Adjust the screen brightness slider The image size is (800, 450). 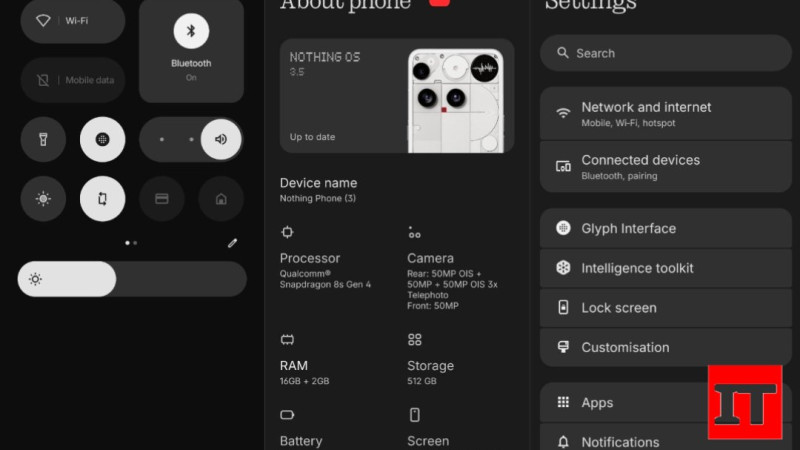tap(132, 279)
